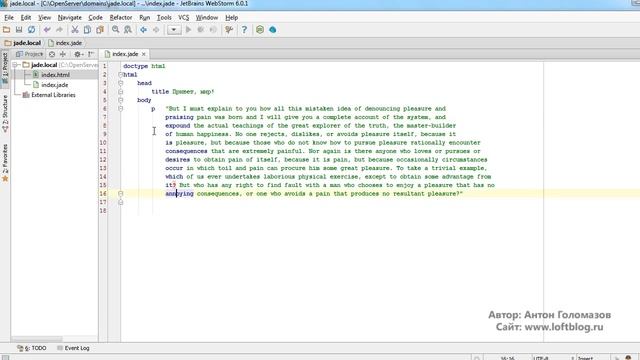Collapse the body code fold marker
Image resolution: width=640 pixels, height=360 pixels.
tap(120, 100)
